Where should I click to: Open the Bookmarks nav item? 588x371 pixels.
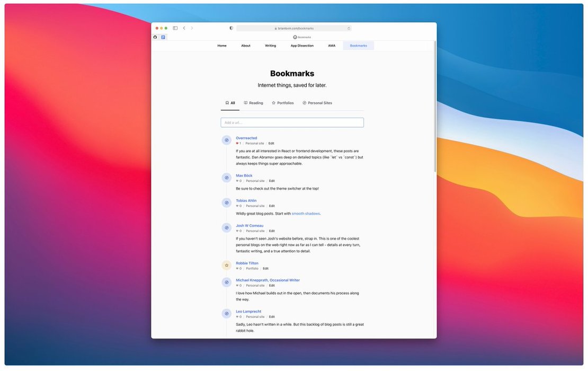coord(359,46)
